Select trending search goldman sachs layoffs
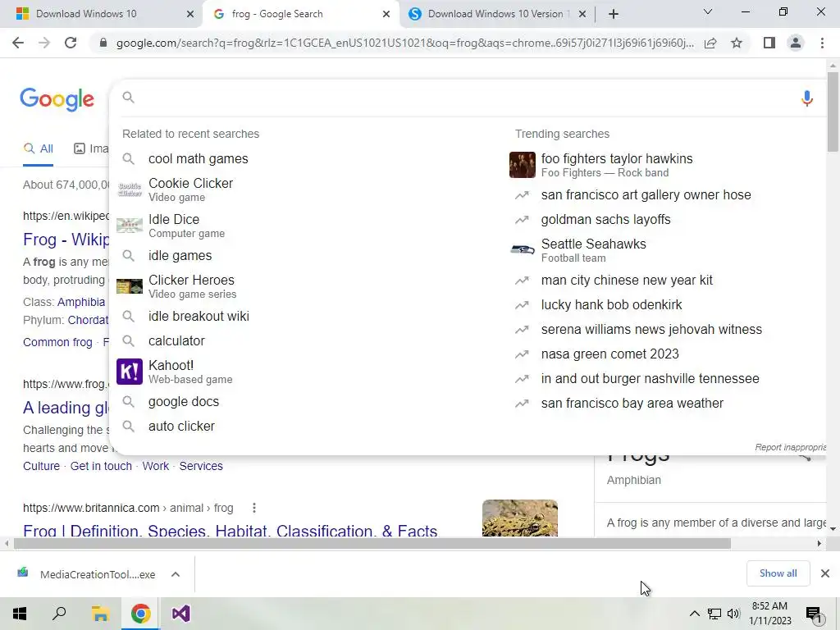This screenshot has width=840, height=630. coord(605,220)
